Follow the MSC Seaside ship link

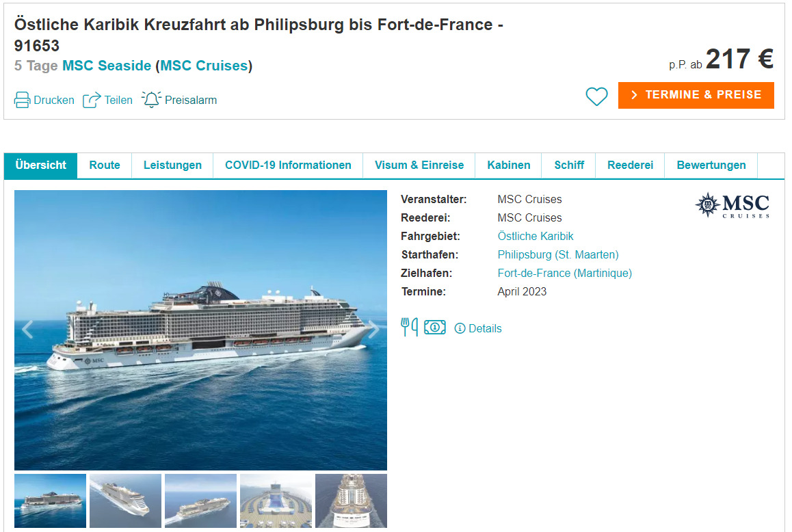(107, 66)
